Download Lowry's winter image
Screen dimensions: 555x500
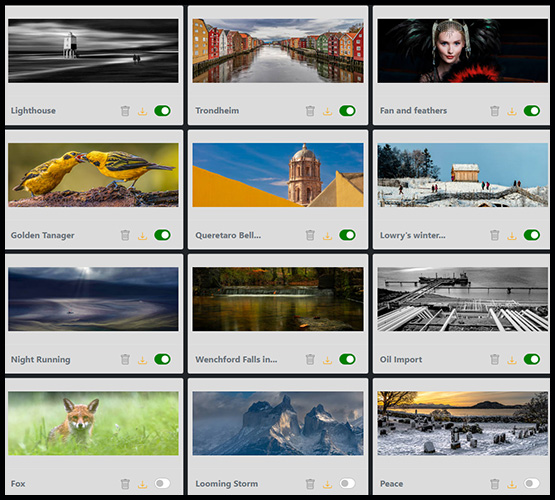point(512,236)
